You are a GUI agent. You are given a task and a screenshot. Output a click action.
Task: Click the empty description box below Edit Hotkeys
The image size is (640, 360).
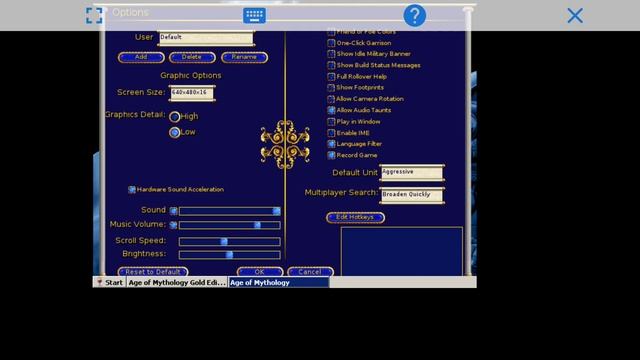(x=402, y=251)
